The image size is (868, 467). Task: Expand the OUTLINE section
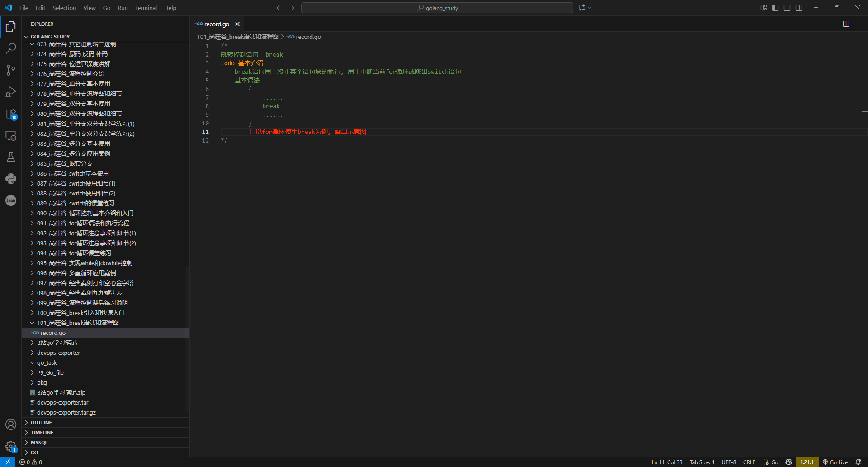point(105,423)
